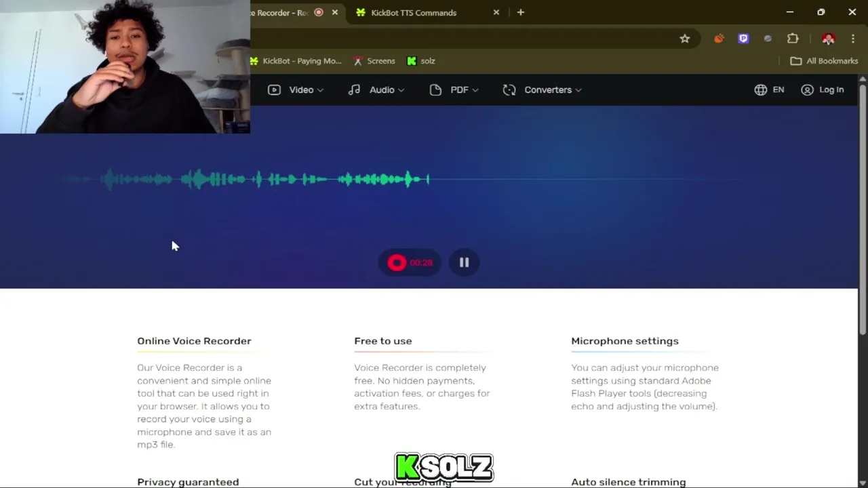
Task: Click the 00:28 recording timer
Action: pyautogui.click(x=421, y=262)
